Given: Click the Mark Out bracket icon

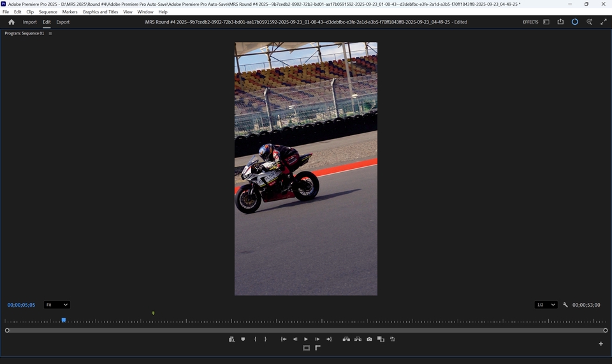Looking at the screenshot, I should (266, 339).
